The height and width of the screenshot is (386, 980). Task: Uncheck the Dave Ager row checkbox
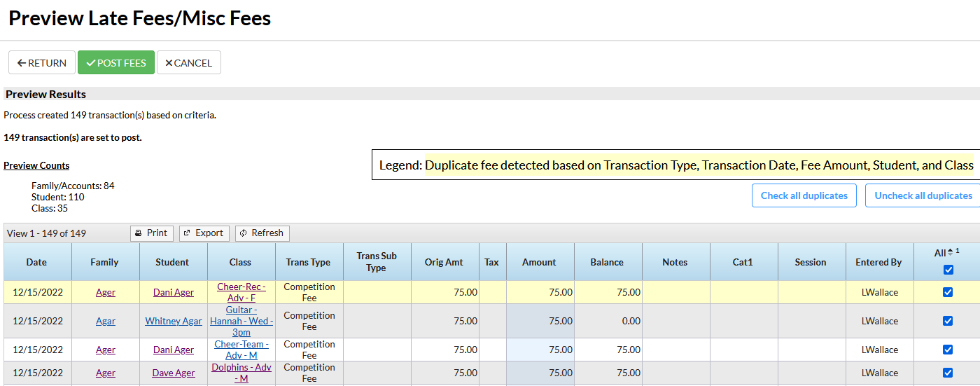(948, 373)
